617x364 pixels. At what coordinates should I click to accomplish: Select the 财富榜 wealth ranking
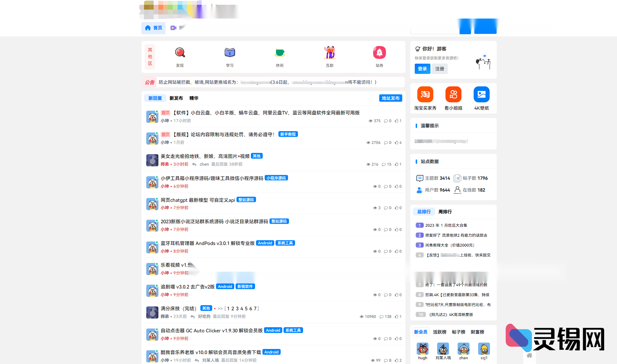[x=477, y=332]
